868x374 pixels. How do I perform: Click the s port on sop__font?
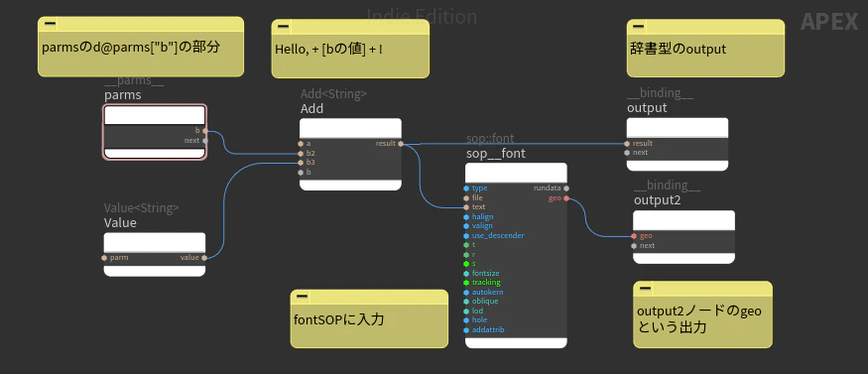coord(466,263)
